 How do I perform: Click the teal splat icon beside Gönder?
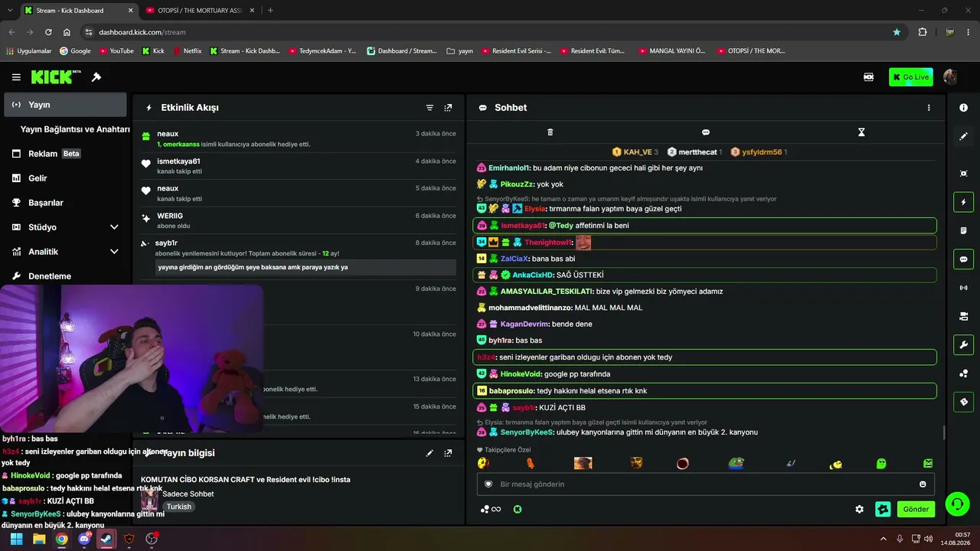click(883, 509)
